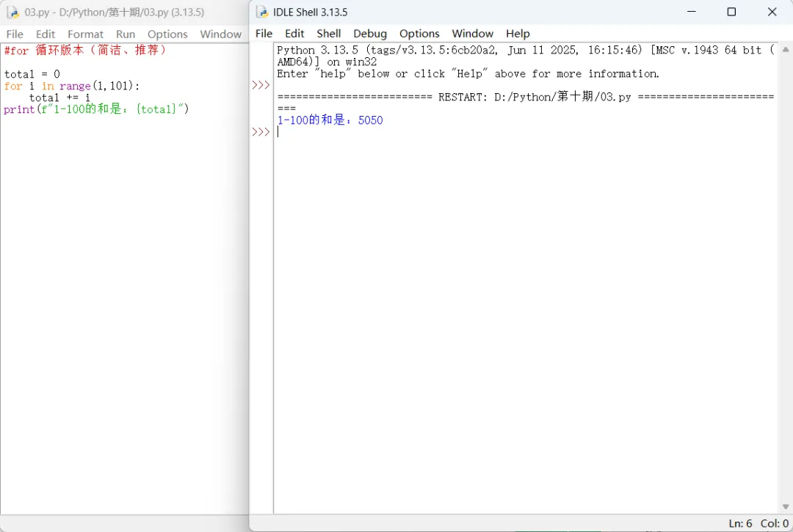Click the 'Col: 0' status bar indicator

(x=775, y=523)
